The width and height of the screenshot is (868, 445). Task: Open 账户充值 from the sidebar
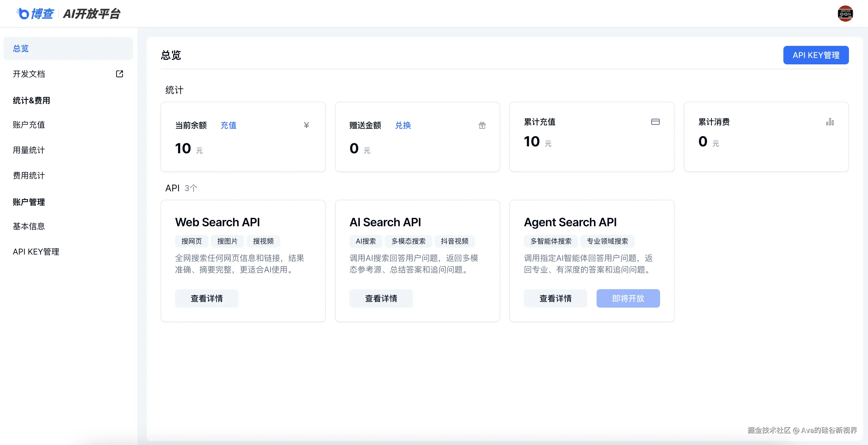click(x=29, y=125)
